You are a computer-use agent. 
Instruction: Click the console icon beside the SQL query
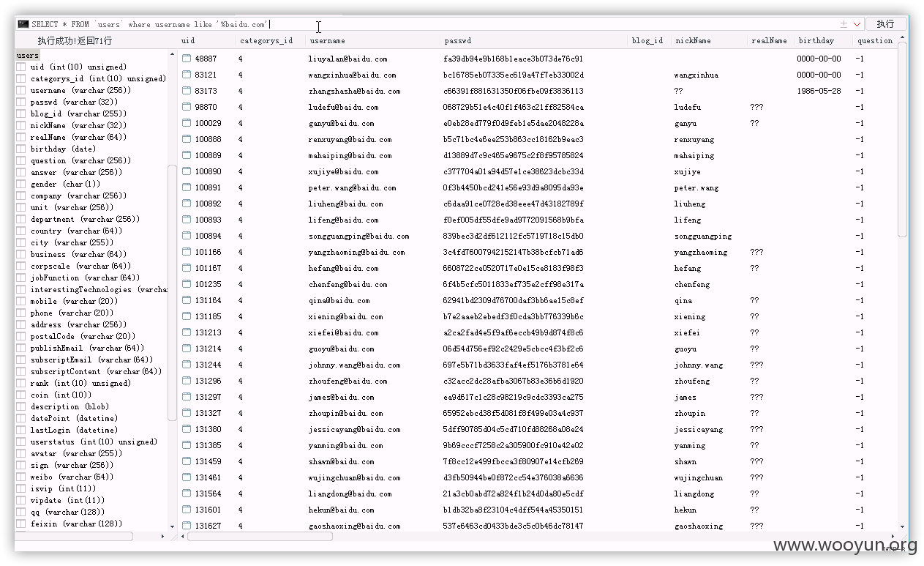(23, 24)
